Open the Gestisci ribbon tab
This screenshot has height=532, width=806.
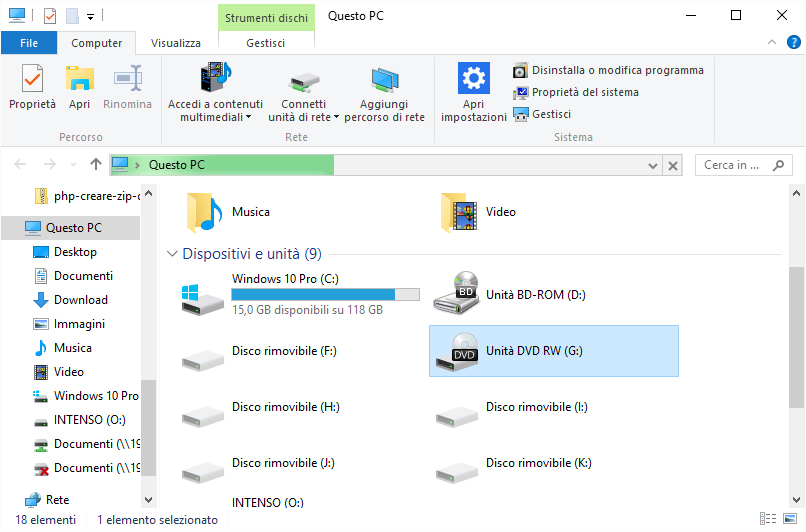(x=266, y=43)
